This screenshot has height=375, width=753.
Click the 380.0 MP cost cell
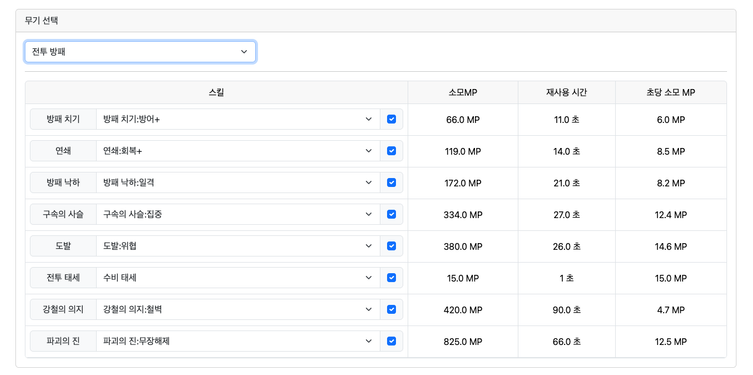click(463, 246)
